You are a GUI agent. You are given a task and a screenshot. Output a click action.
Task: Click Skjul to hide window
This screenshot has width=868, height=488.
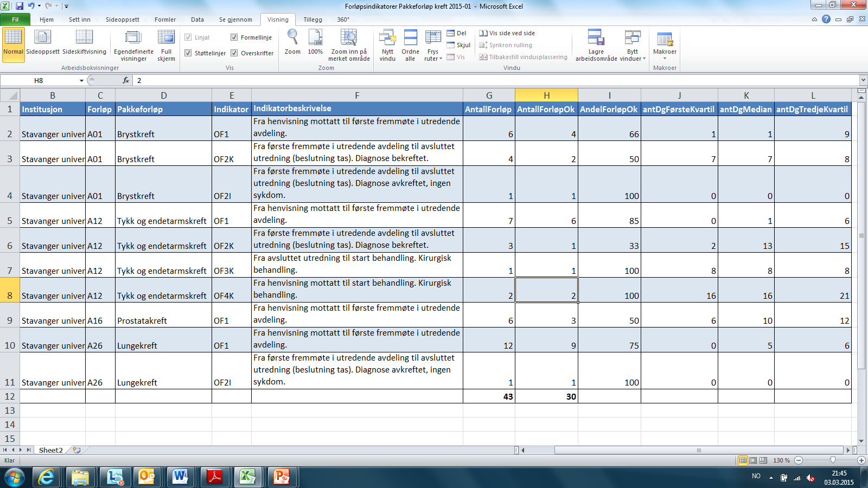[x=458, y=45]
